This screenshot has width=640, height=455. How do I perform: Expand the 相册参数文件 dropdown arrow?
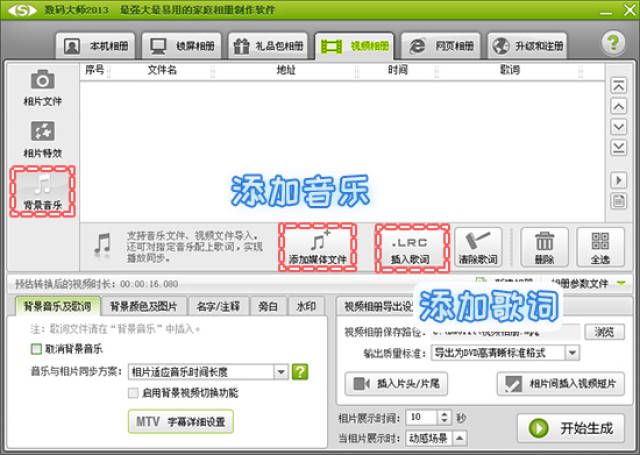tap(621, 283)
